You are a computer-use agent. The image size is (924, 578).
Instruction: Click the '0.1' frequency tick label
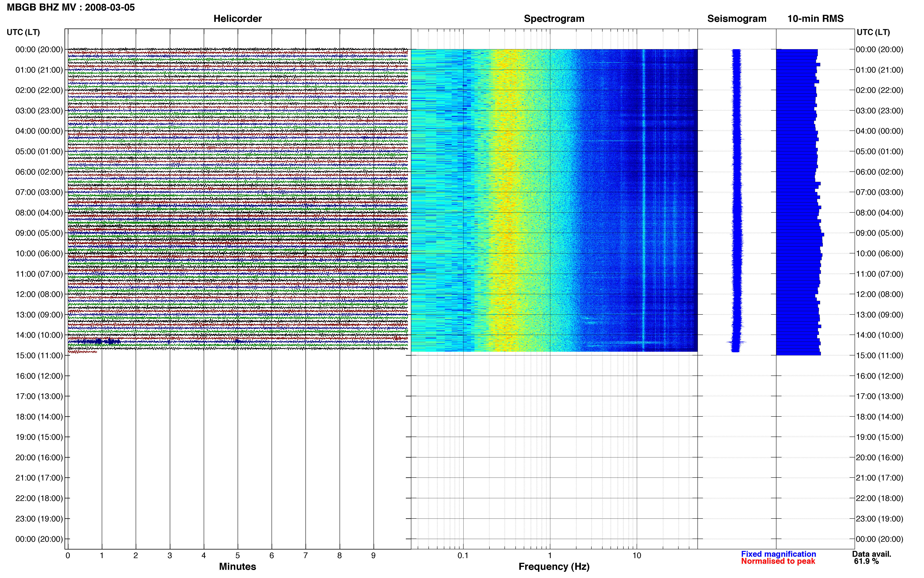(x=463, y=555)
